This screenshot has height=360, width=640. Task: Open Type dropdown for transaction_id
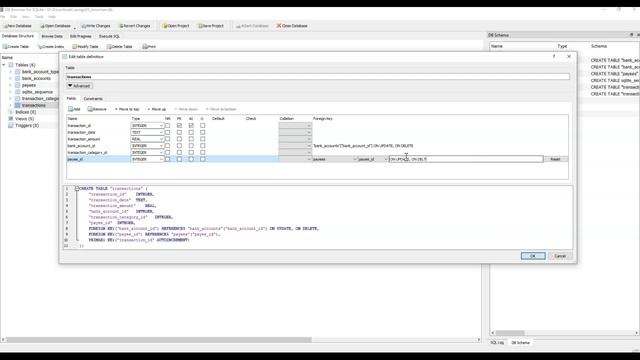(147, 126)
